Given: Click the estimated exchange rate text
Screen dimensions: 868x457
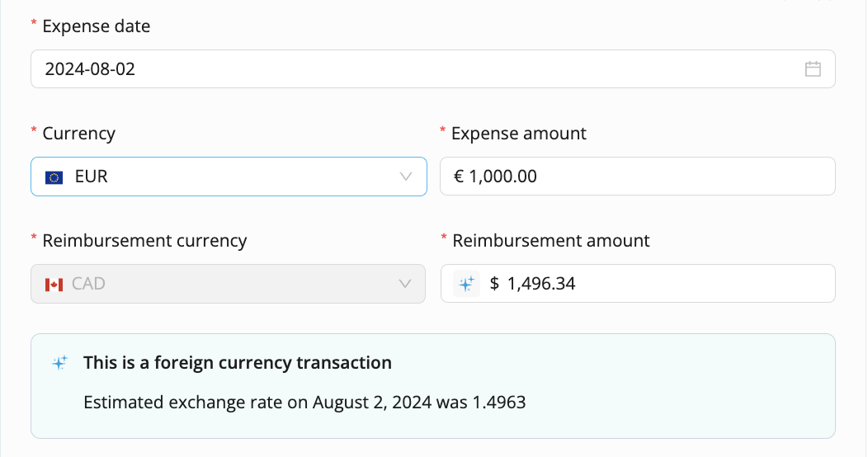Looking at the screenshot, I should (304, 403).
